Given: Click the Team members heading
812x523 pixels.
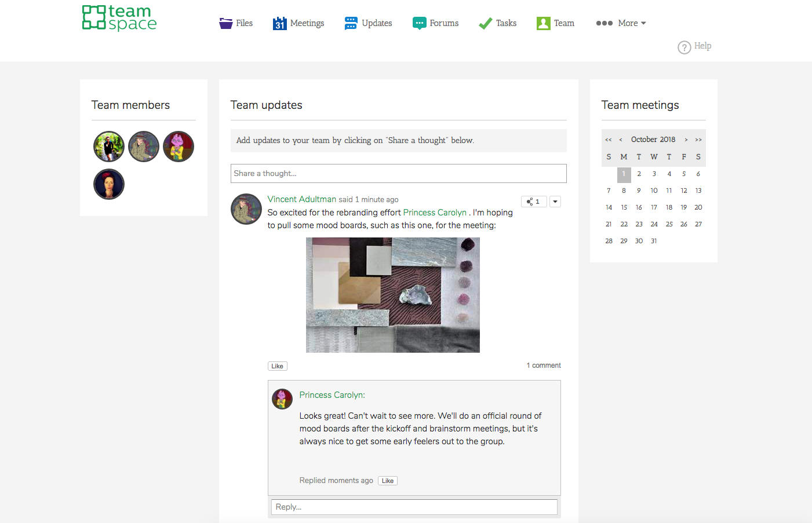Looking at the screenshot, I should 130,105.
